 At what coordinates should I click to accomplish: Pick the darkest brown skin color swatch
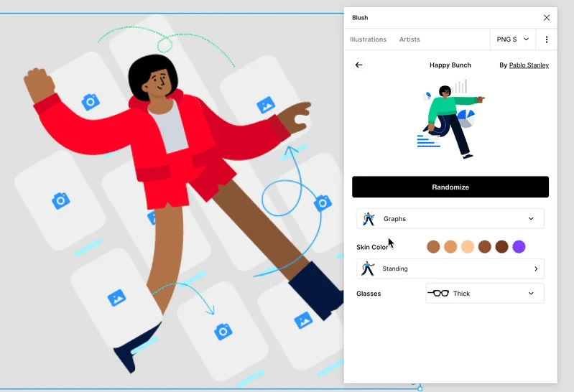(501, 247)
